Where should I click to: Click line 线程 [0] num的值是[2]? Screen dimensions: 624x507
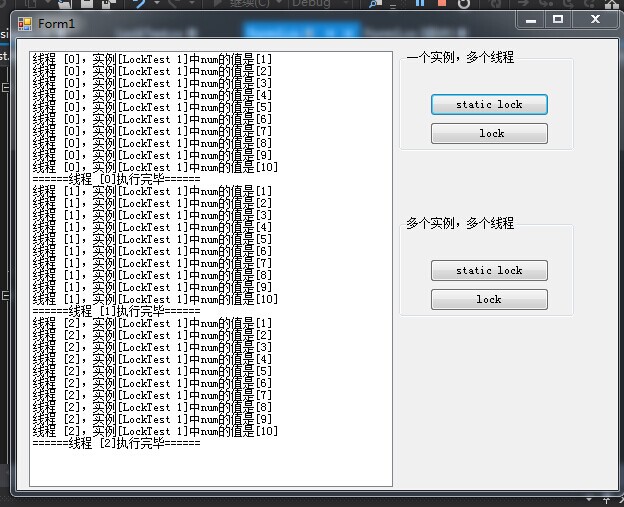(152, 72)
